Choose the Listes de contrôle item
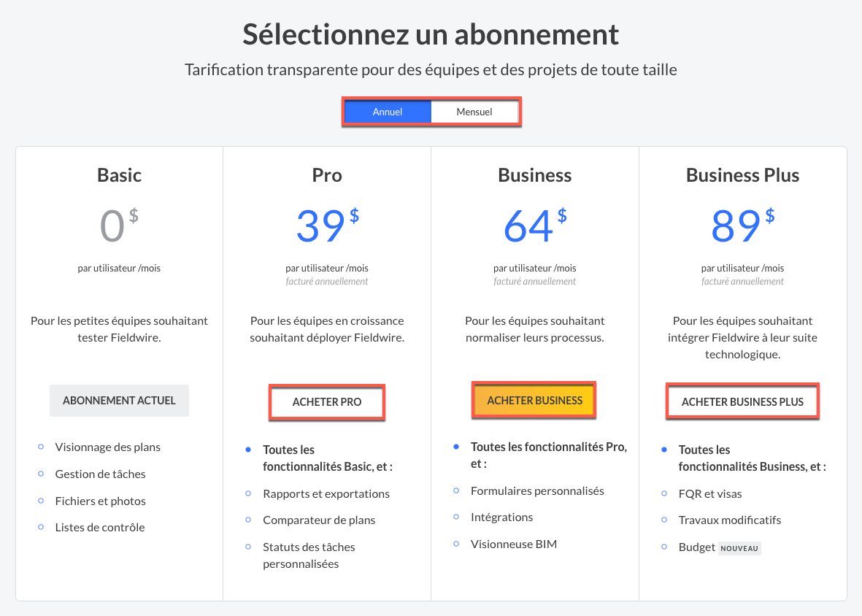The height and width of the screenshot is (616, 862). coord(99,528)
